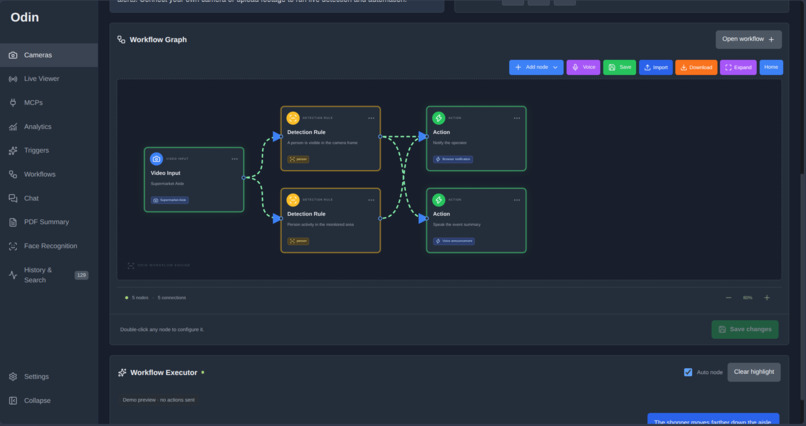Viewport: 806px width, 426px height.
Task: Click the Video Input node title
Action: pyautogui.click(x=166, y=173)
